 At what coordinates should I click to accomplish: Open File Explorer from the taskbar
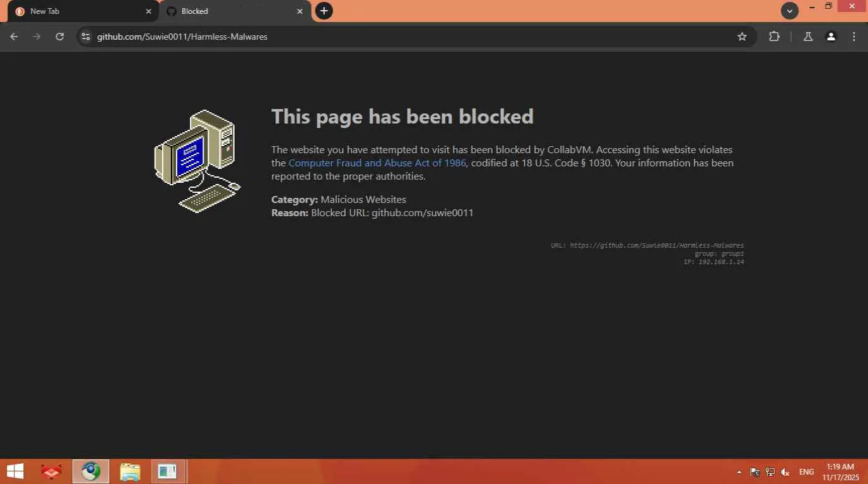pos(130,471)
